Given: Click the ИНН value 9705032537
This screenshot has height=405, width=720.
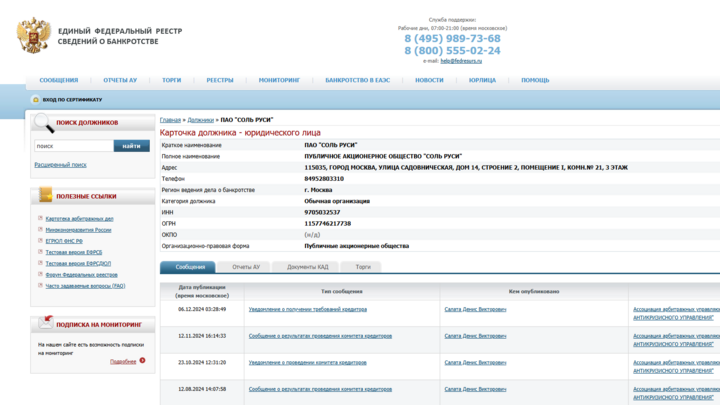Looking at the screenshot, I should click(322, 212).
